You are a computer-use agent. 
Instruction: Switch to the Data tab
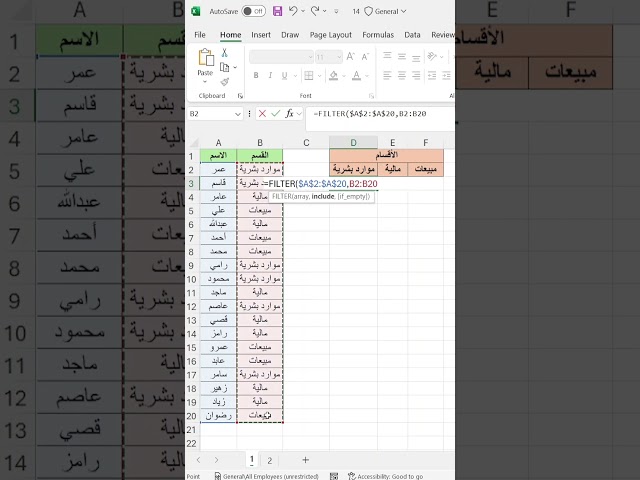pyautogui.click(x=412, y=35)
